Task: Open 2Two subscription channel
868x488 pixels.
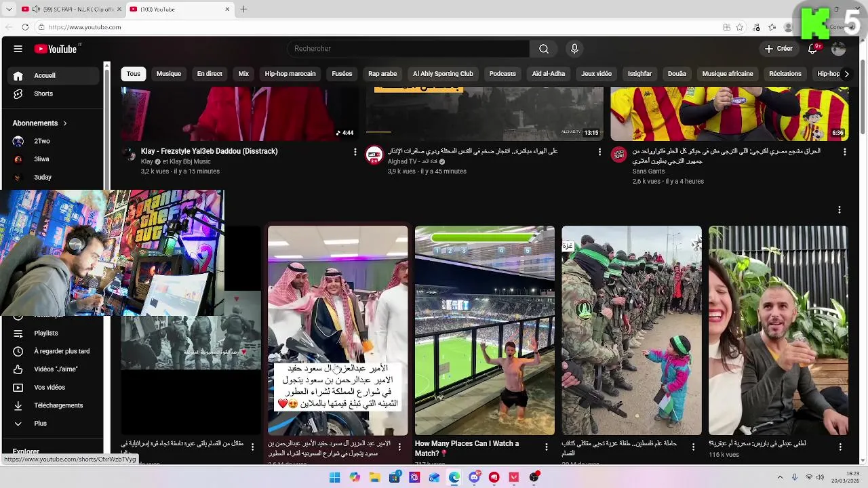Action: [x=54, y=141]
